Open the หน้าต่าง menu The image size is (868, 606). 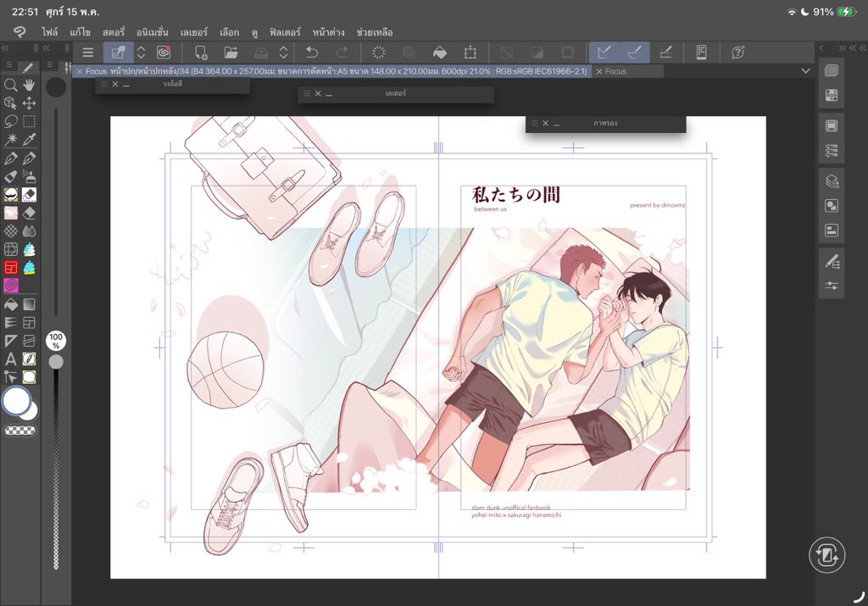coord(328,32)
